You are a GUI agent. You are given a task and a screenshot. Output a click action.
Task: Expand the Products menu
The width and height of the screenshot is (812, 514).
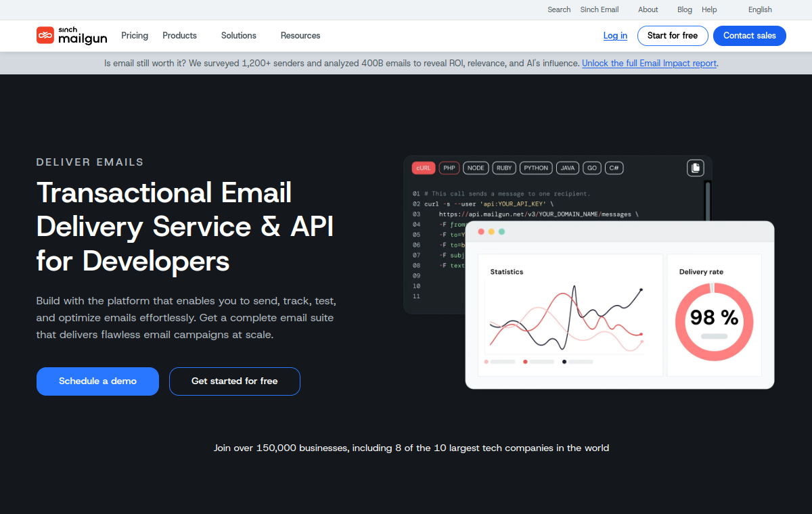point(179,35)
